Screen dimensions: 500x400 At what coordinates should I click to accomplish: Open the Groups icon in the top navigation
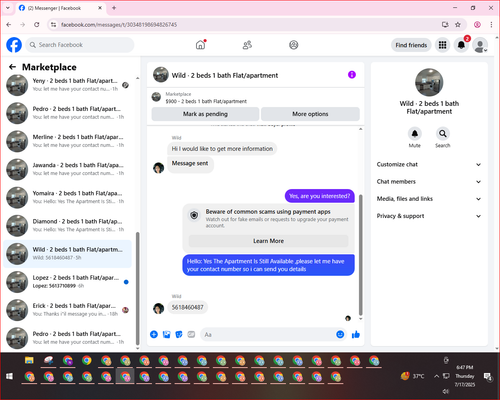click(294, 45)
